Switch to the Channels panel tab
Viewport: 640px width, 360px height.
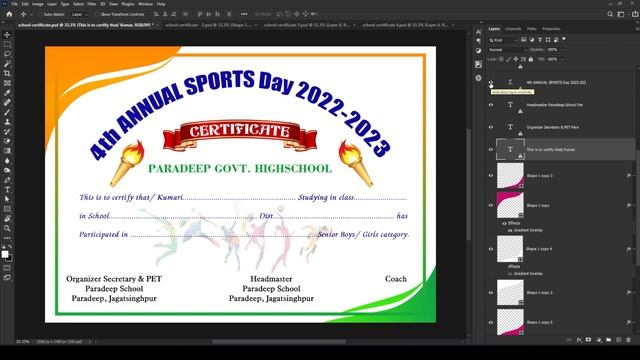click(x=513, y=29)
